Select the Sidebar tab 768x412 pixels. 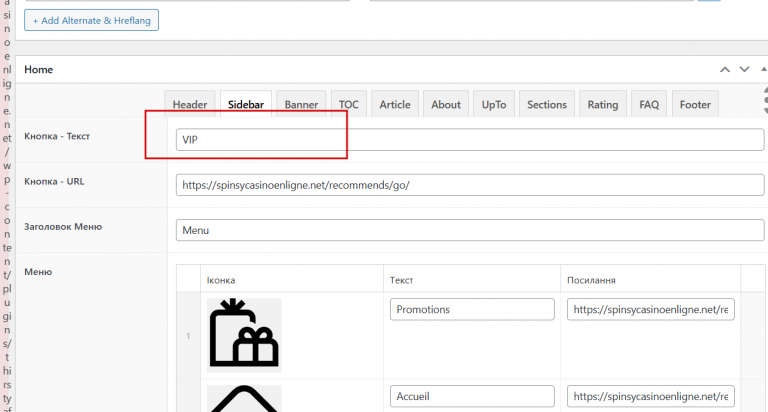click(x=246, y=104)
